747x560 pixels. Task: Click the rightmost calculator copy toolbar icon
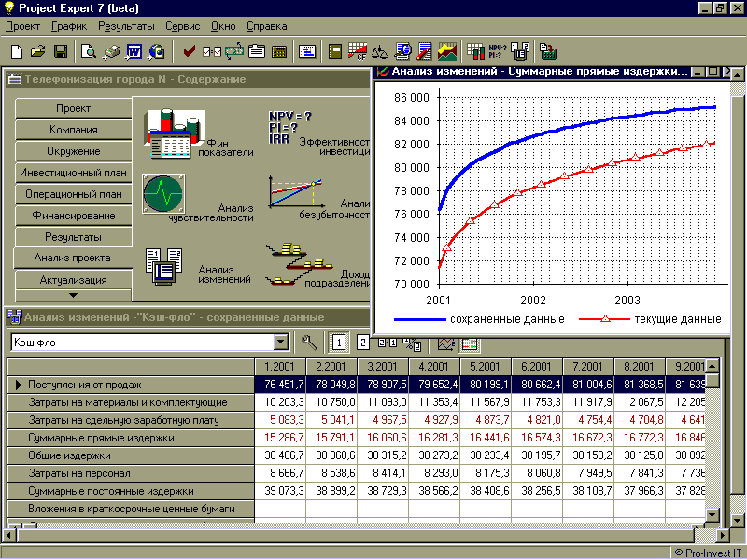tap(548, 51)
